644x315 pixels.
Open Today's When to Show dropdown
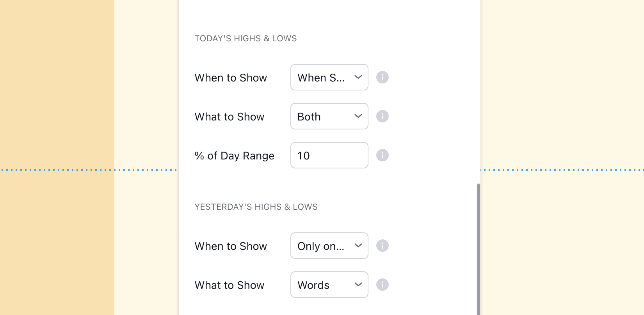coord(329,77)
